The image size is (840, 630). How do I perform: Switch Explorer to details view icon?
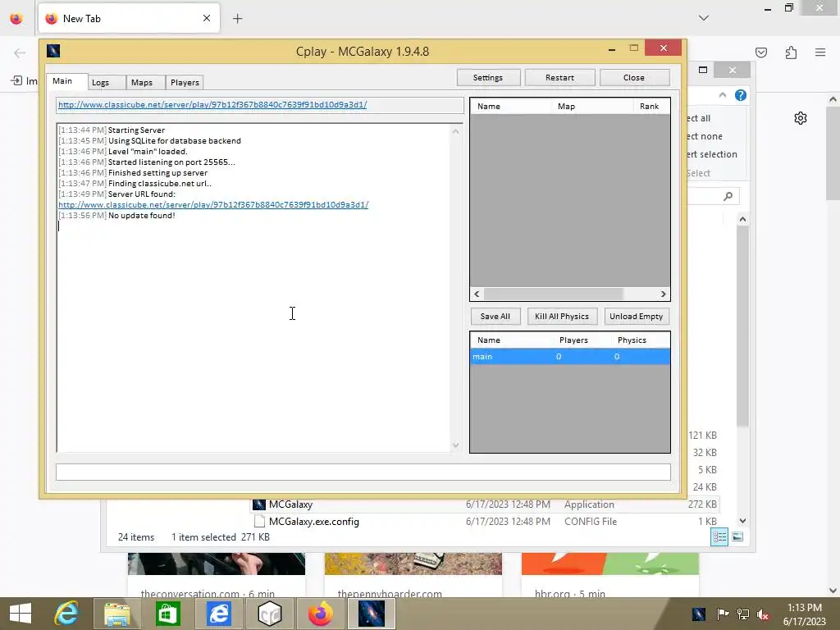point(719,537)
